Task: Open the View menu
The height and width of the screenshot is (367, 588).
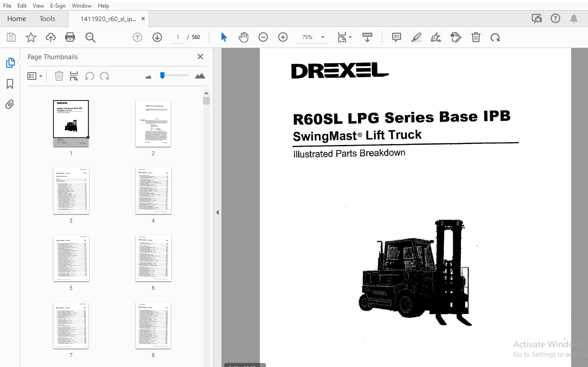Action: coord(38,5)
